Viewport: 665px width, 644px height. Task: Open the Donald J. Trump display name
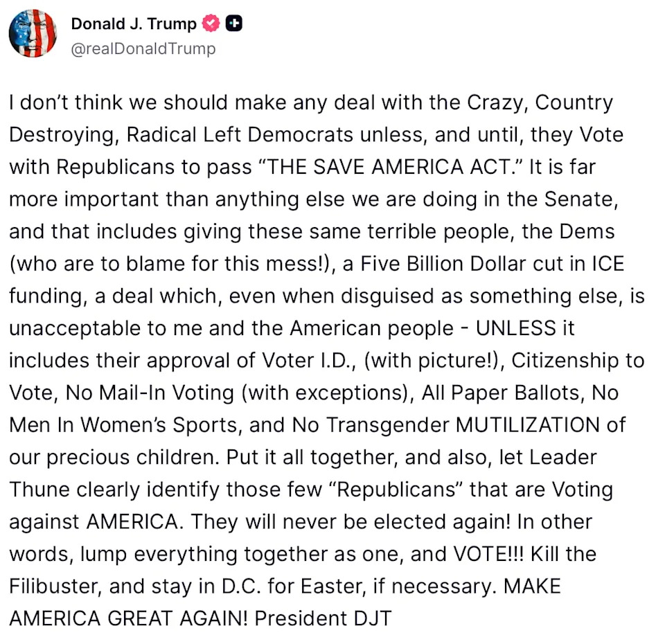(134, 24)
